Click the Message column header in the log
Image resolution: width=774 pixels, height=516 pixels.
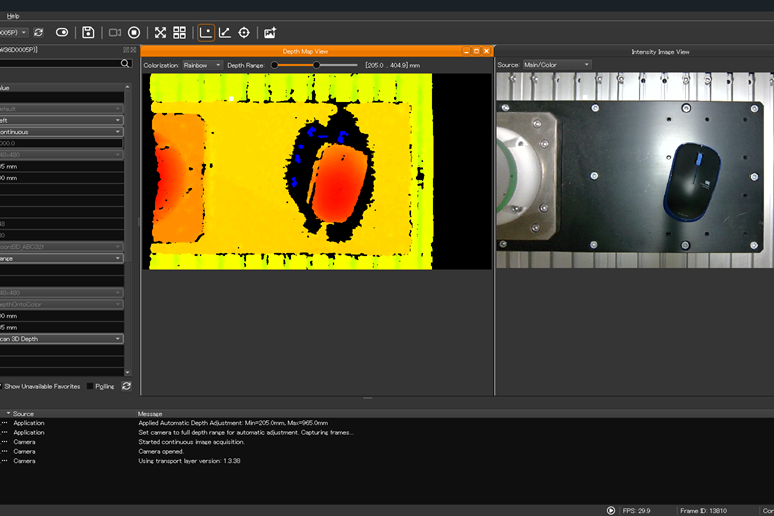tap(150, 414)
